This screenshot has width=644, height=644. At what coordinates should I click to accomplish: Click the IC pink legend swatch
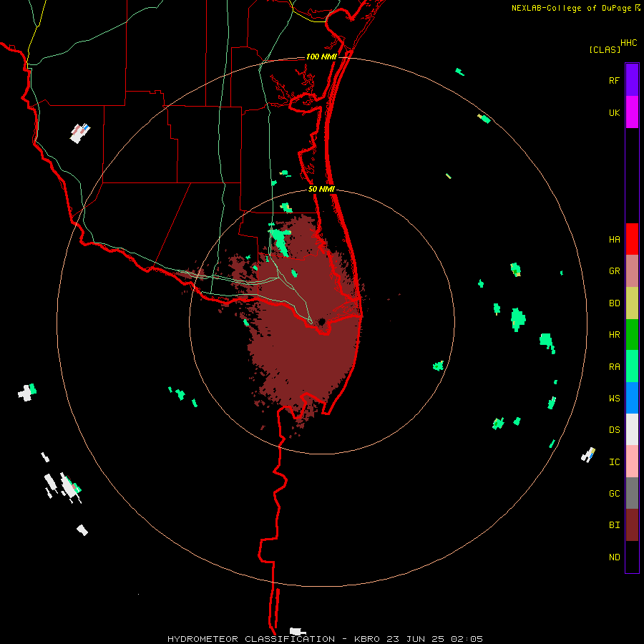click(x=632, y=462)
